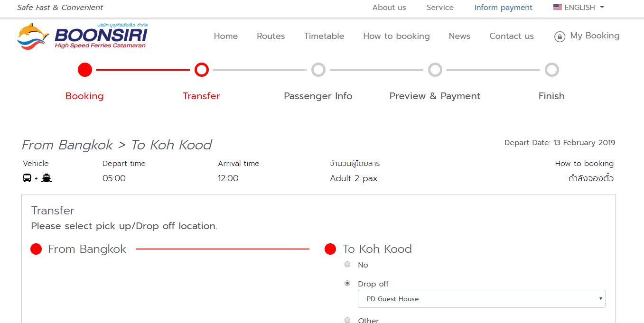
Task: Click the Booking step circle
Action: click(85, 70)
